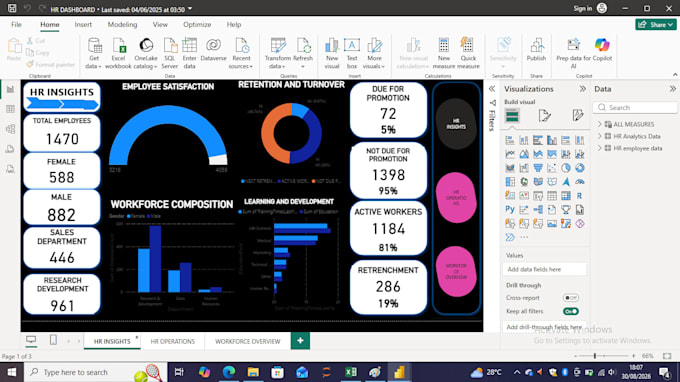Image resolution: width=680 pixels, height=382 pixels.
Task: Insert a Python visual
Action: pos(510,210)
